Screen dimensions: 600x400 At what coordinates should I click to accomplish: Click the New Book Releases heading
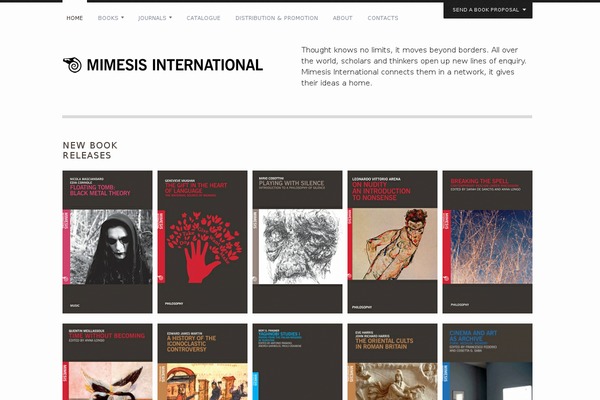90,150
